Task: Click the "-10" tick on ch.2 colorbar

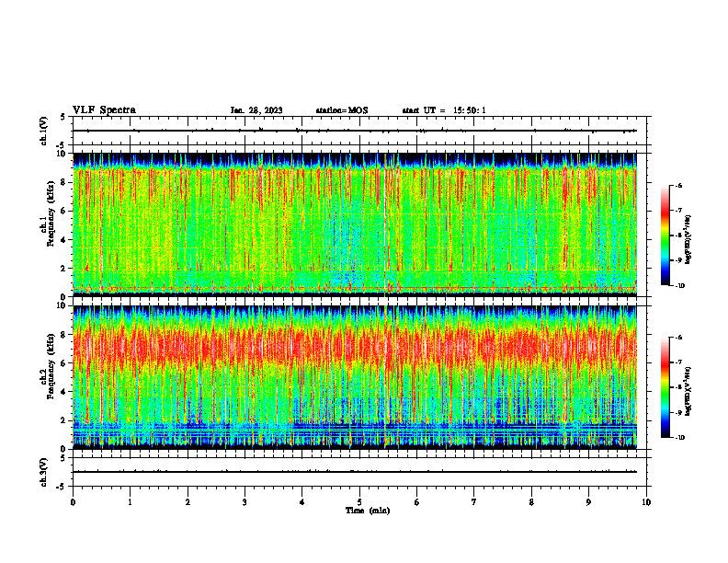Action: tap(680, 438)
